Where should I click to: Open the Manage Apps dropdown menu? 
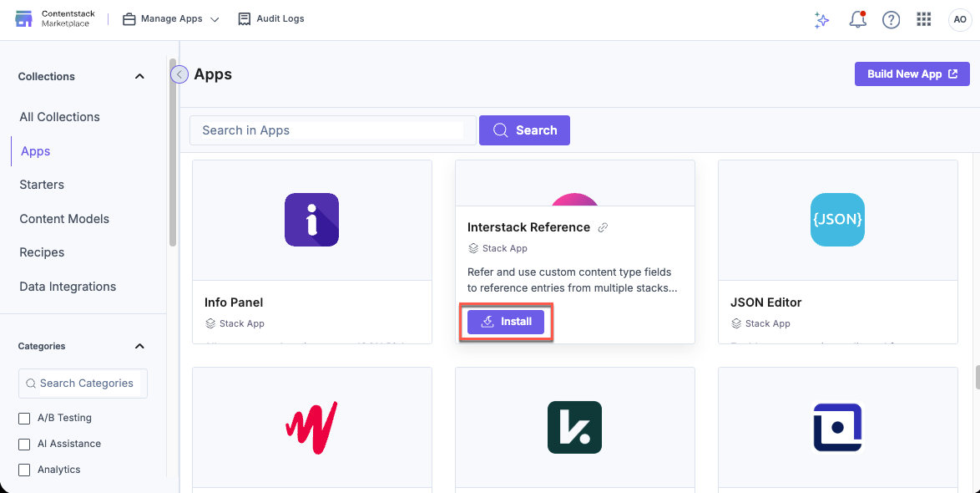tap(170, 18)
